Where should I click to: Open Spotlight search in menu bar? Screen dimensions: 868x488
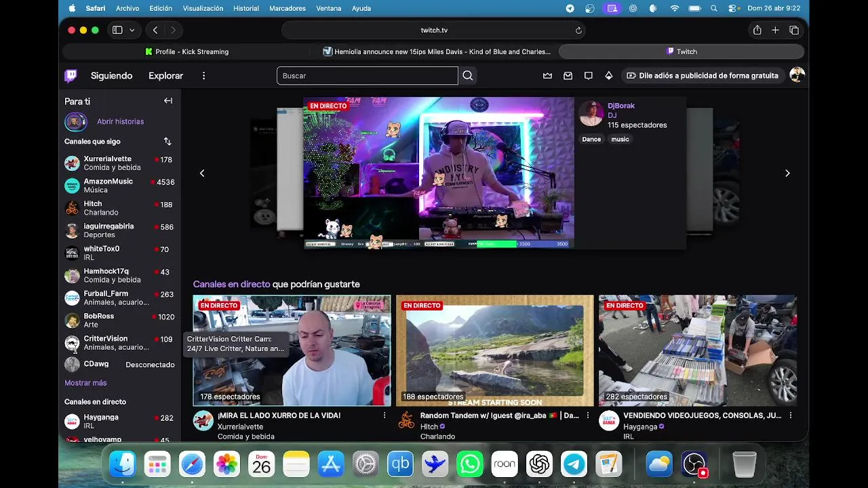click(714, 8)
